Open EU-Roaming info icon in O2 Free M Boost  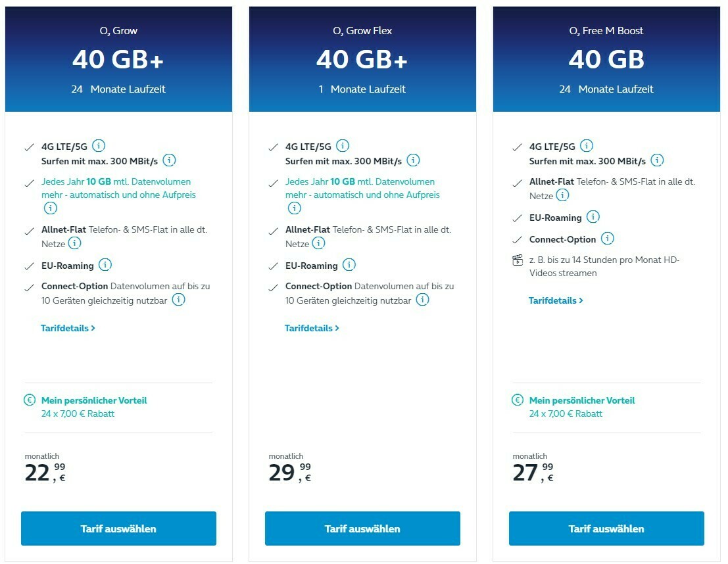coord(593,217)
